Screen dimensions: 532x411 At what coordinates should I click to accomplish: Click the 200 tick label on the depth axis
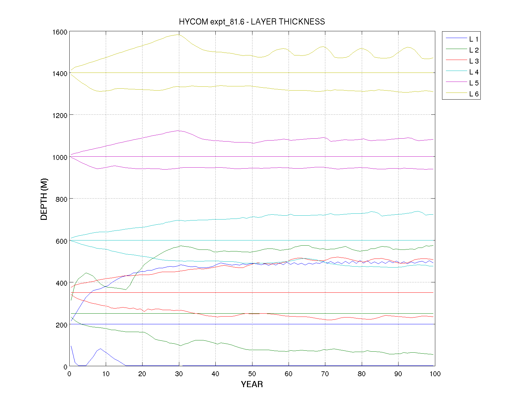coord(61,325)
